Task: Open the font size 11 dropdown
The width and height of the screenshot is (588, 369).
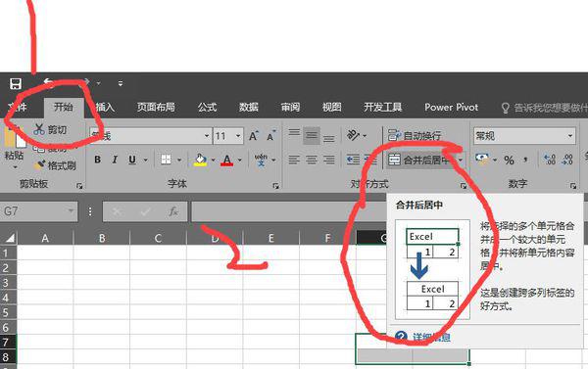Action: click(x=238, y=136)
